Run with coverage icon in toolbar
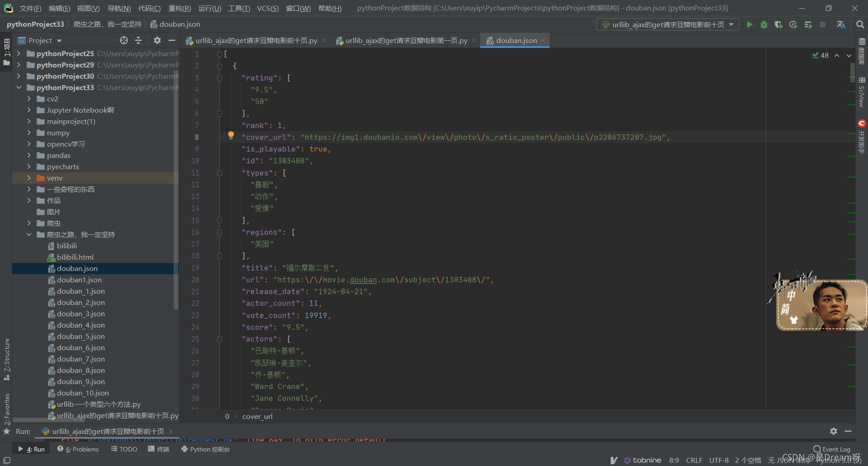This screenshot has height=466, width=868. coord(778,24)
